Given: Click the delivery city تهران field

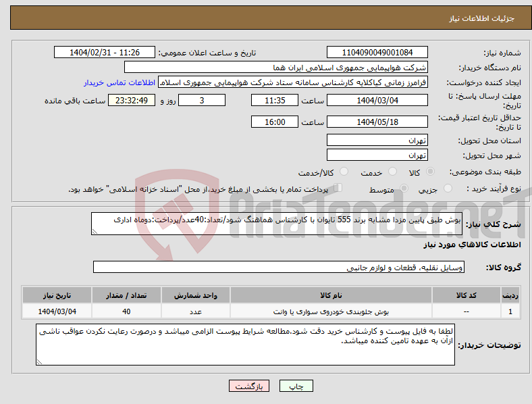Looking at the screenshot, I should [x=377, y=155].
